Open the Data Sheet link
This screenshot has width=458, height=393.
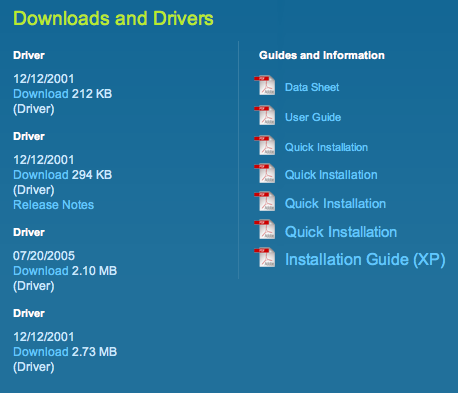point(312,87)
